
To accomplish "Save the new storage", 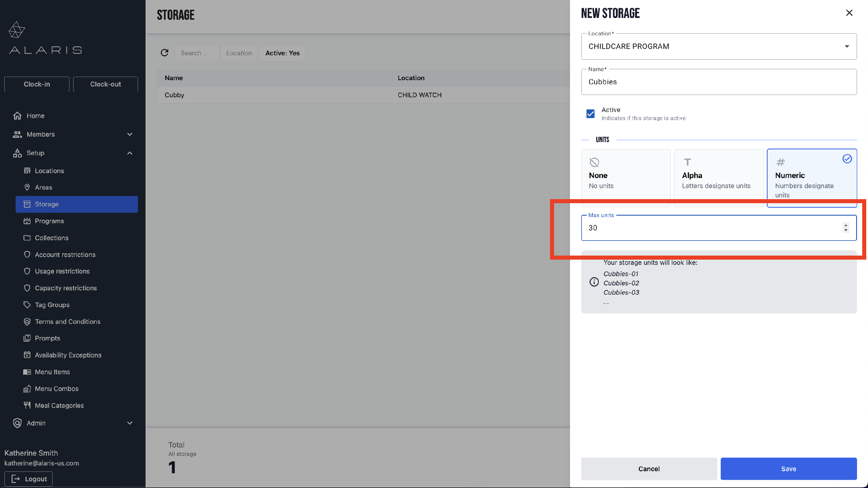I will 788,468.
